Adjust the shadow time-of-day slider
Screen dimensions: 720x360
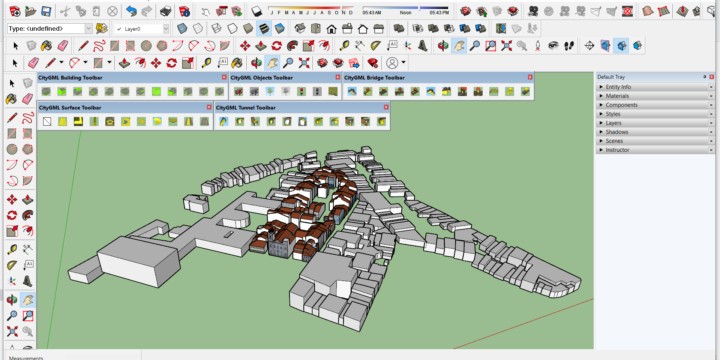[405, 8]
